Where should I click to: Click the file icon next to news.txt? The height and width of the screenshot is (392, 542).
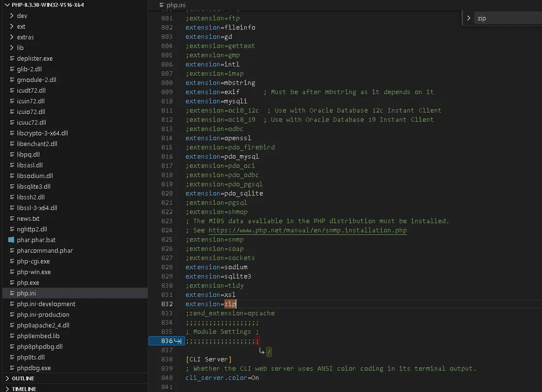click(12, 218)
